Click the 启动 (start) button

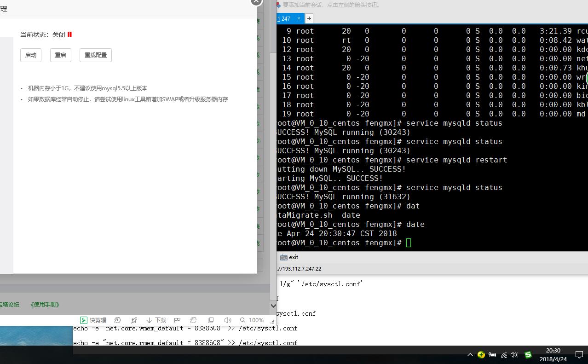(x=31, y=55)
